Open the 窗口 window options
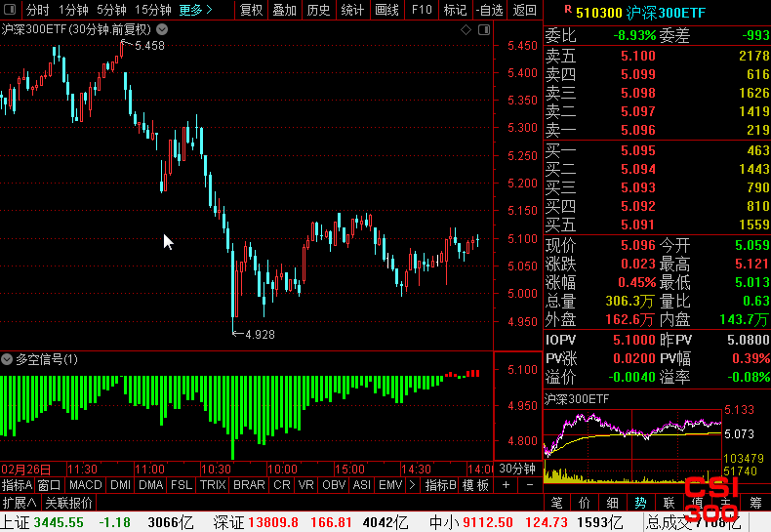Viewport: 771px width, 532px height. tap(49, 485)
